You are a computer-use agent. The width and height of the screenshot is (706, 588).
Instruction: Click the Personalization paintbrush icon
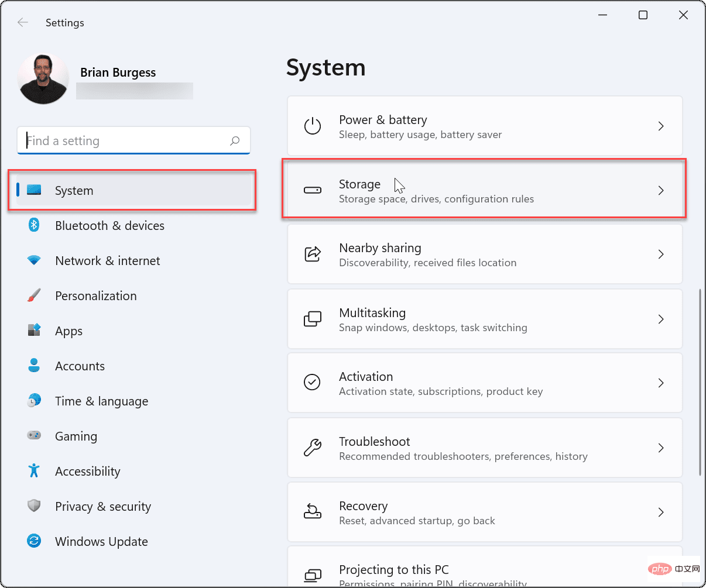tap(34, 295)
